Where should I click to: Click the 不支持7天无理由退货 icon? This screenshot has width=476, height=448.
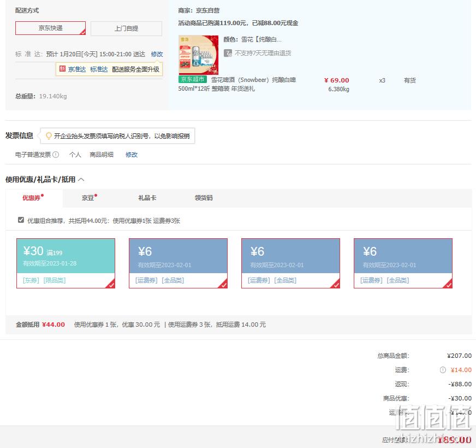pyautogui.click(x=228, y=53)
